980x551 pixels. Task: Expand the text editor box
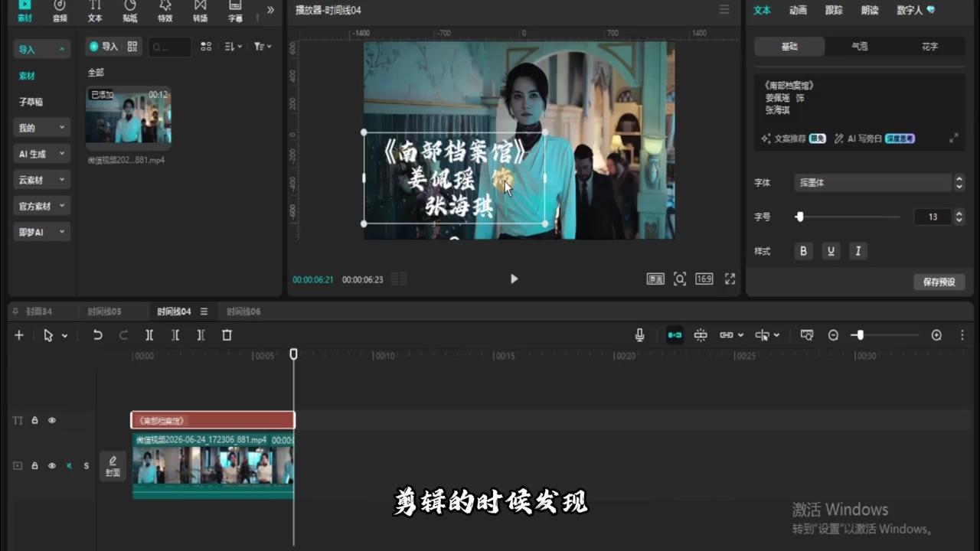(x=954, y=139)
